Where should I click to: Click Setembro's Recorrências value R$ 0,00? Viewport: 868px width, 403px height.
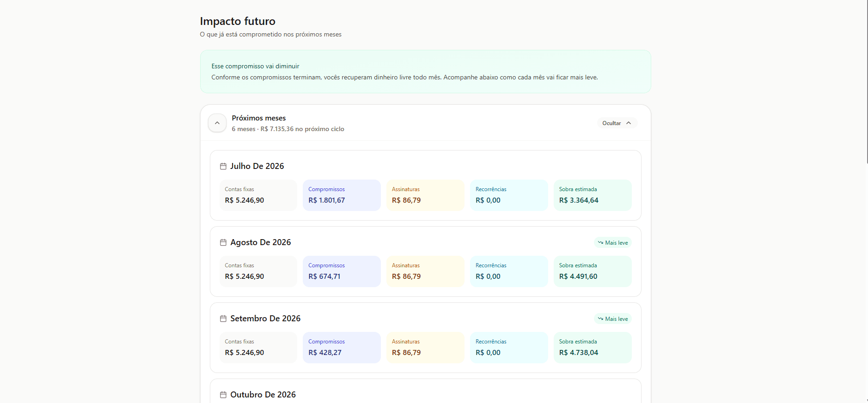pyautogui.click(x=488, y=353)
